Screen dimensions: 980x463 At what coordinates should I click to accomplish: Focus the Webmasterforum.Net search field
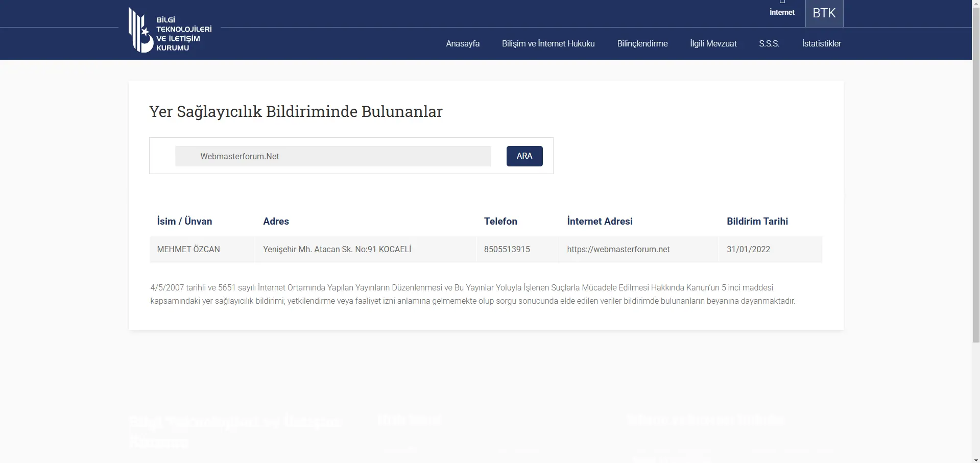click(333, 156)
